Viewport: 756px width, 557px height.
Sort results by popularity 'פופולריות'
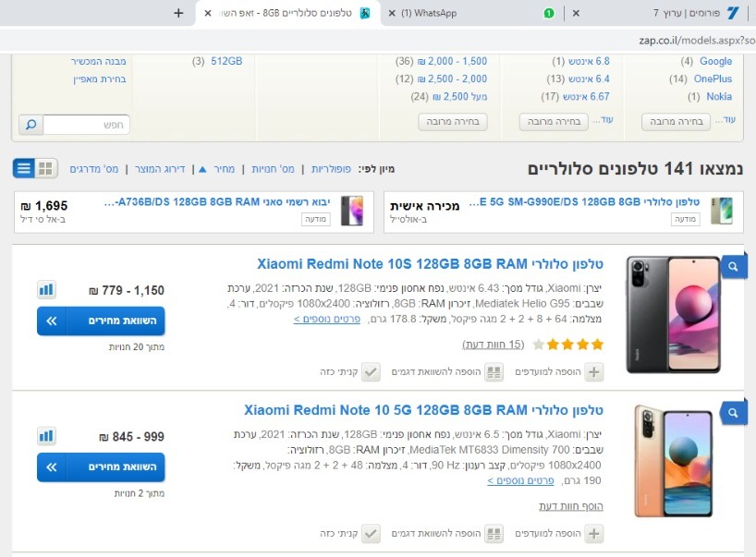click(331, 169)
